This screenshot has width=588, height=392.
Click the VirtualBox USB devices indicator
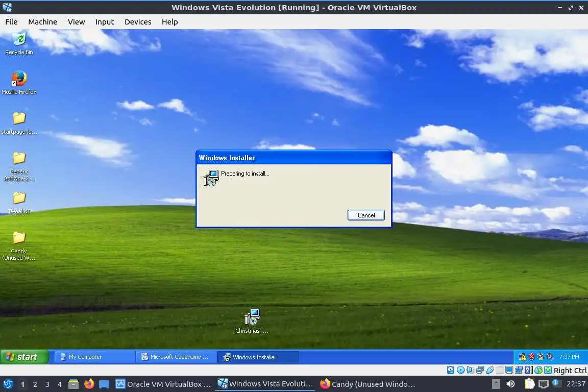(490, 370)
